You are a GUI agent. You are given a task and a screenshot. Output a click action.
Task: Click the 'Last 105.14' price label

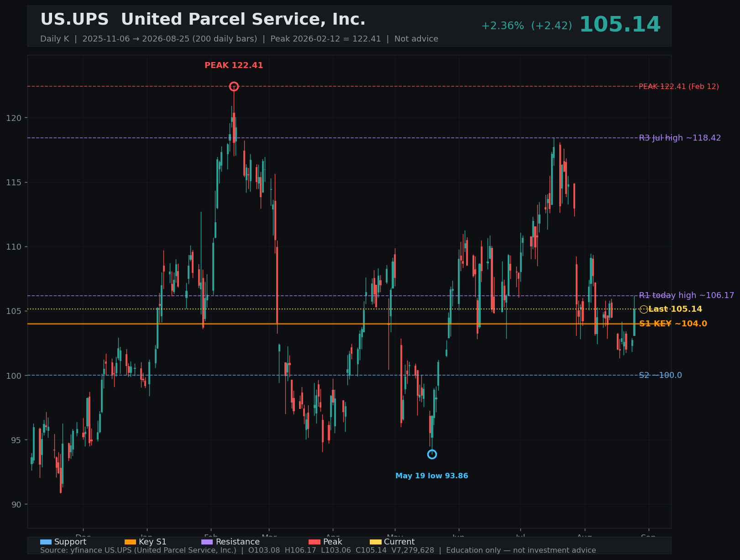pyautogui.click(x=675, y=309)
